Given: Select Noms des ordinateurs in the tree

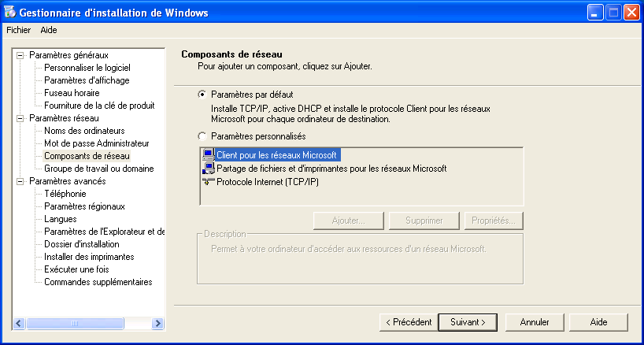Looking at the screenshot, I should click(x=84, y=131).
